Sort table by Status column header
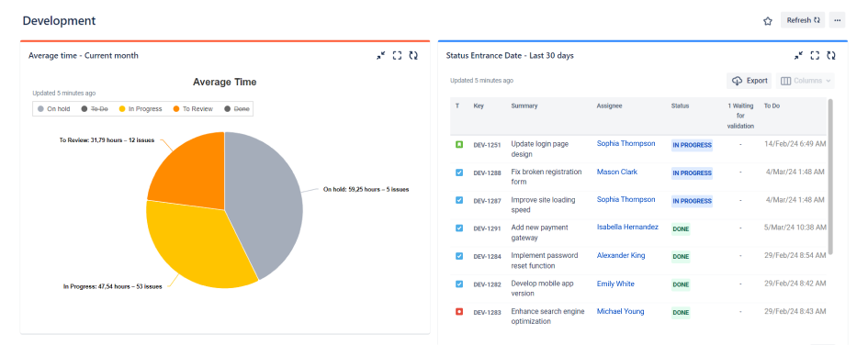The width and height of the screenshot is (868, 345). 680,106
